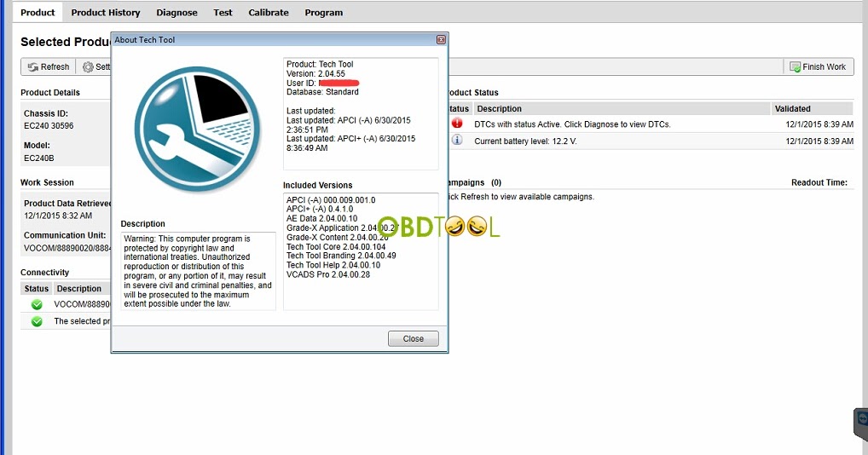868x455 pixels.
Task: Select 'APCI (-A) 000.009.001.0' entry
Action: pos(331,199)
